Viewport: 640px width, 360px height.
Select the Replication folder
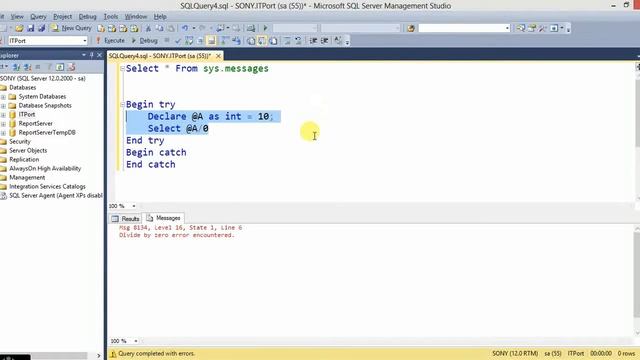(x=24, y=160)
